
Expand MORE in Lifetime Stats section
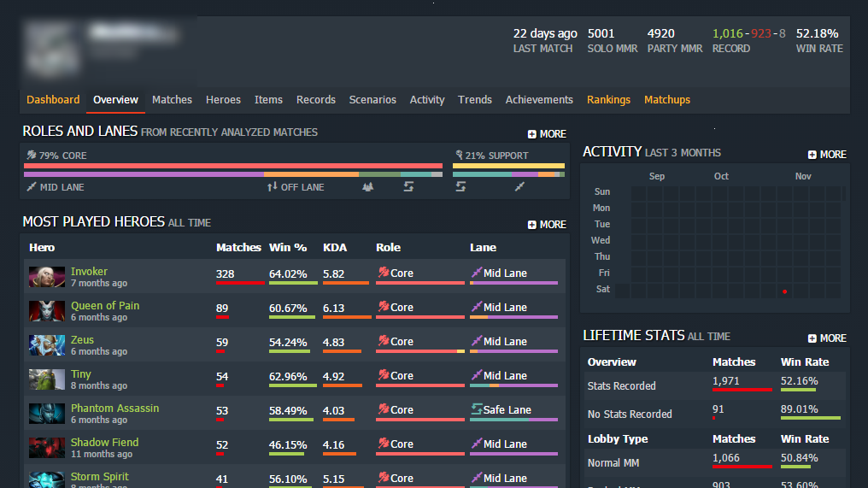click(x=827, y=338)
